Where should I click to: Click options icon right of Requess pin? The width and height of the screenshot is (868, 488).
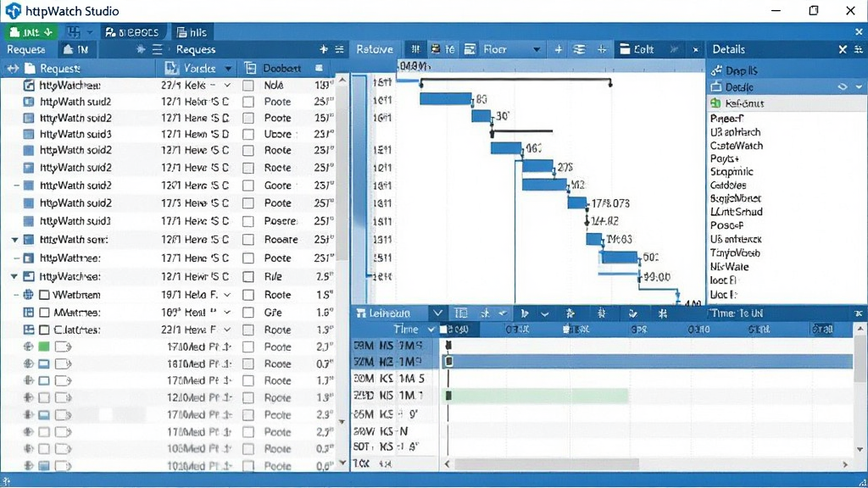(x=339, y=49)
